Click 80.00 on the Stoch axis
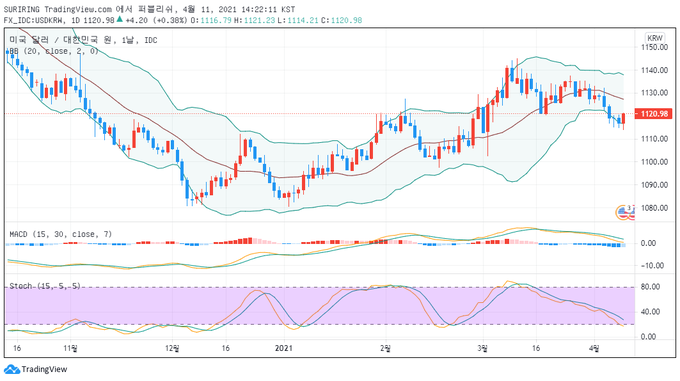This screenshot has height=381, width=680. point(650,287)
